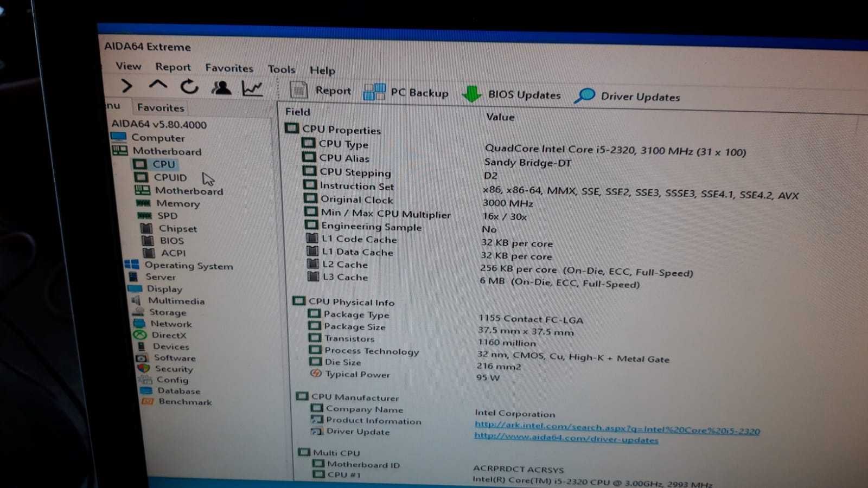This screenshot has width=868, height=488.
Task: Click the BIOS icon in tree
Action: (148, 240)
